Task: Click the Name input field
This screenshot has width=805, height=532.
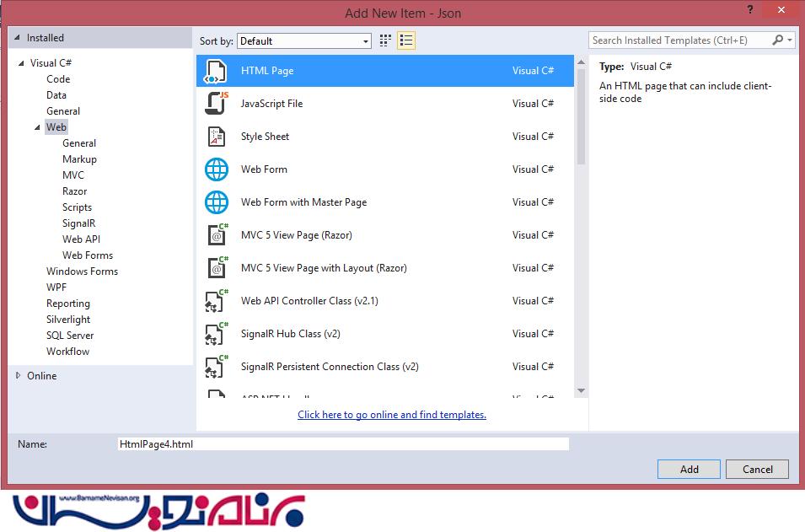Action: pyautogui.click(x=344, y=444)
